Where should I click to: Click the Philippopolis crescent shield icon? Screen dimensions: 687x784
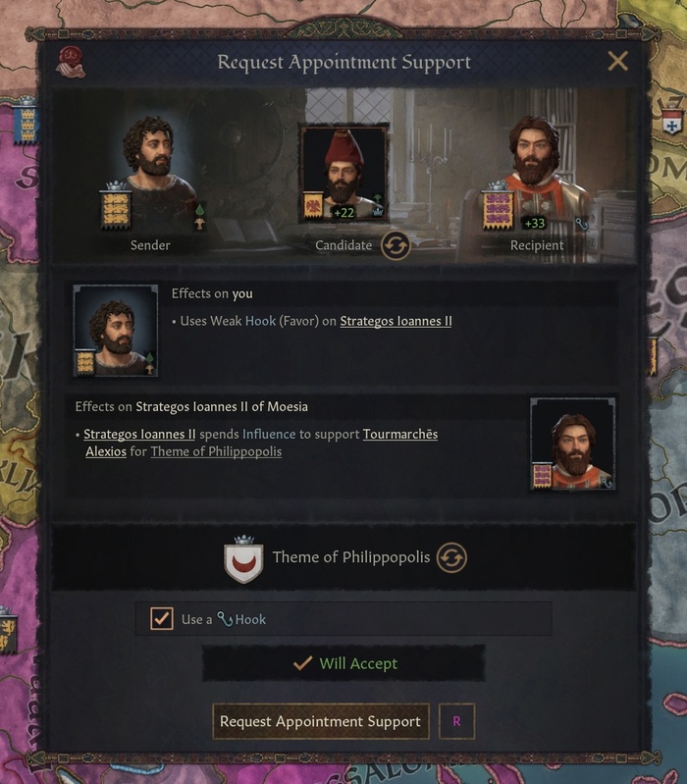tap(243, 559)
